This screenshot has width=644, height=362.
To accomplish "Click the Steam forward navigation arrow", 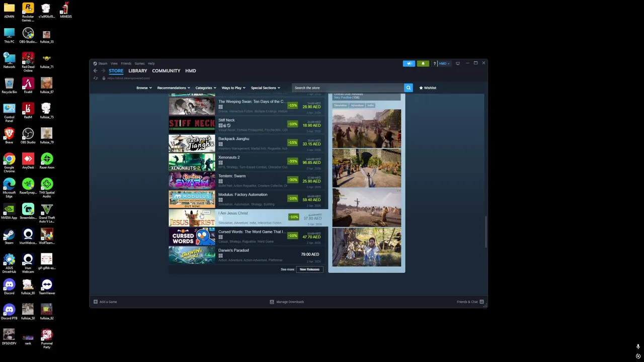I will pos(103,71).
